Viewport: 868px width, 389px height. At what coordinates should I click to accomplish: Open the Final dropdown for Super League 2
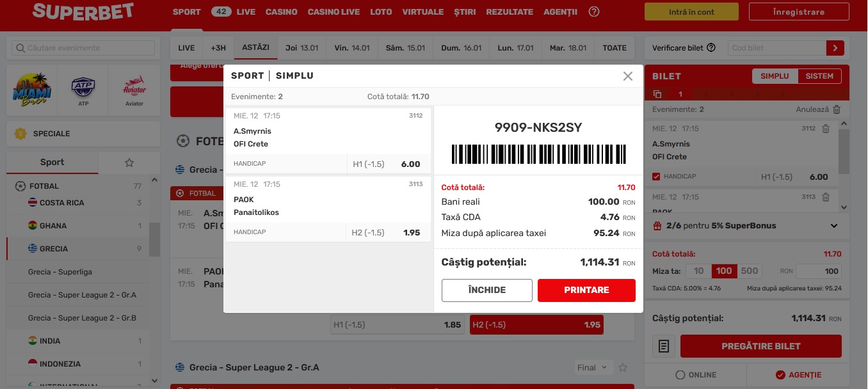[592, 368]
